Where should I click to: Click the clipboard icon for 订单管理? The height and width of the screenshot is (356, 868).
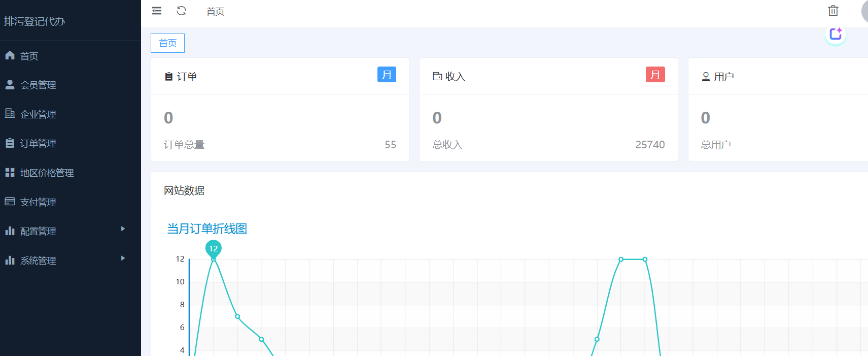tap(10, 143)
